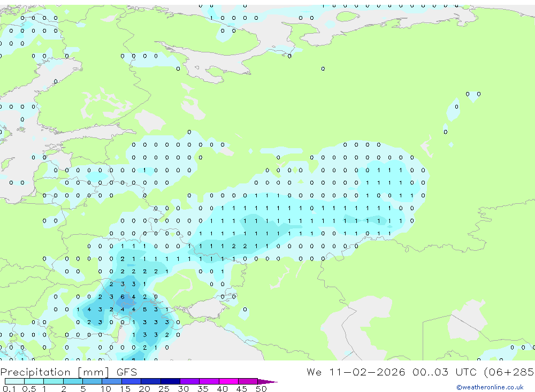Viewport: 535px width, 392px height.
Task: Click the 35–40 mm legend color swatch
Action: [209, 381]
